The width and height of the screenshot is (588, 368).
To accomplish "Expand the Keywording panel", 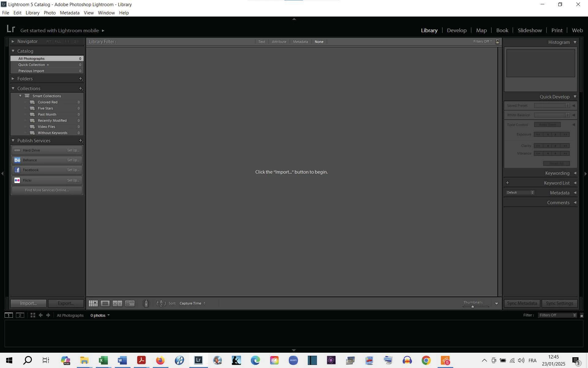I will 575,173.
